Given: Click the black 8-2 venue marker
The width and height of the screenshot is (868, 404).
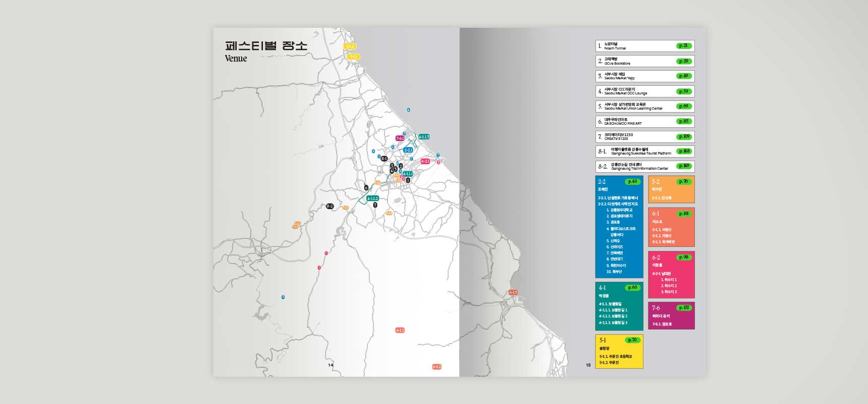Looking at the screenshot, I should (330, 206).
